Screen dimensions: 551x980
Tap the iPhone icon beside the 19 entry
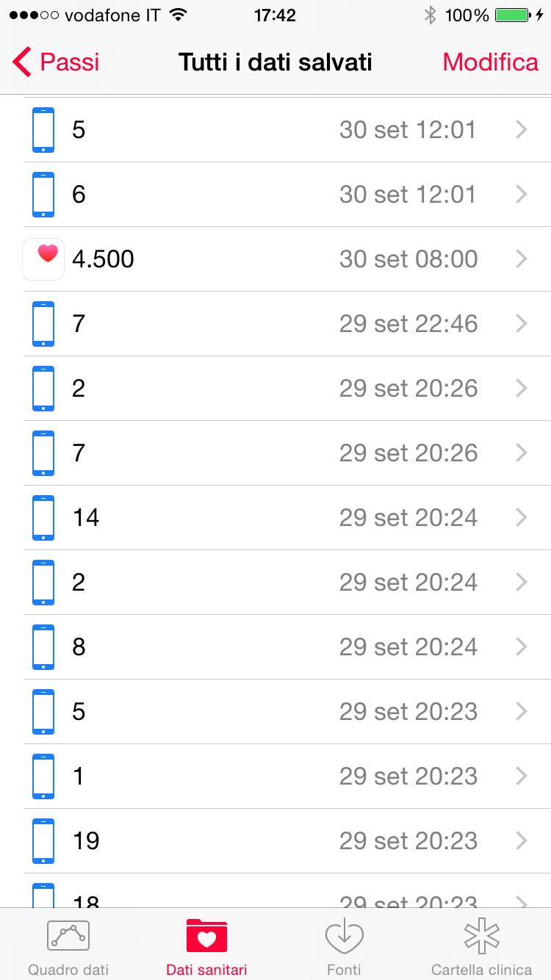pyautogui.click(x=43, y=841)
